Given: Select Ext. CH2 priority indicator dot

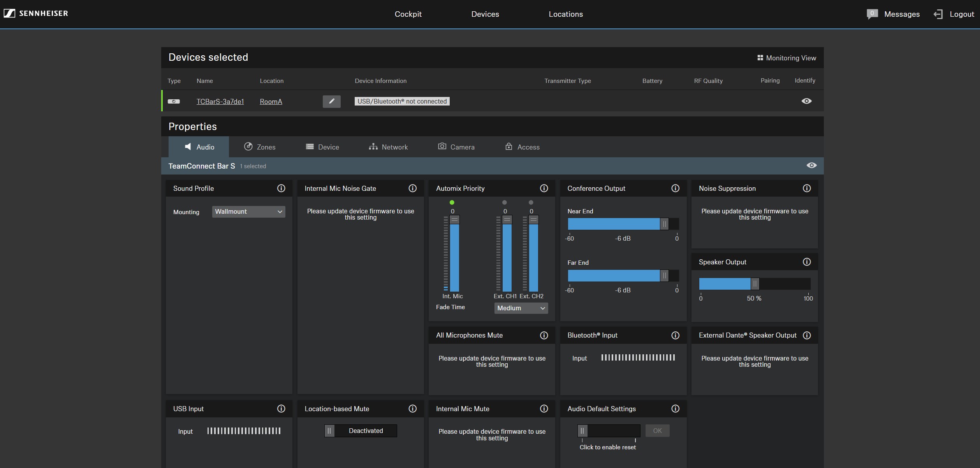Looking at the screenshot, I should coord(531,202).
